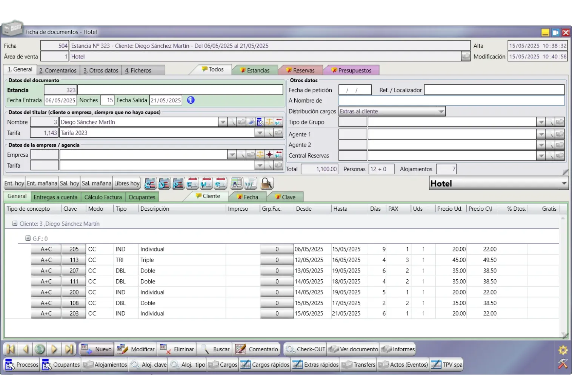The image size is (572, 392).
Task: Click the blue info icon beside Fecha Salida
Action: pos(191,100)
